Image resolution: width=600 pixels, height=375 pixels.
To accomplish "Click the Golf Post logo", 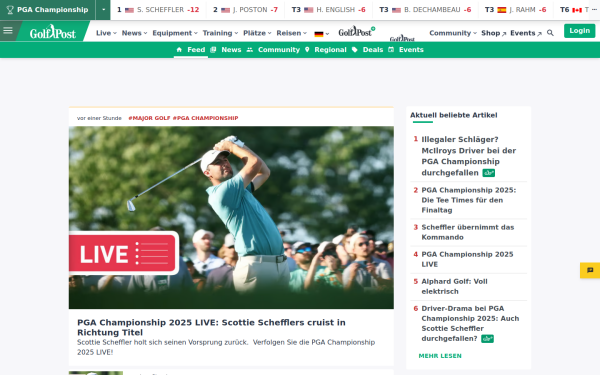I will (x=53, y=33).
